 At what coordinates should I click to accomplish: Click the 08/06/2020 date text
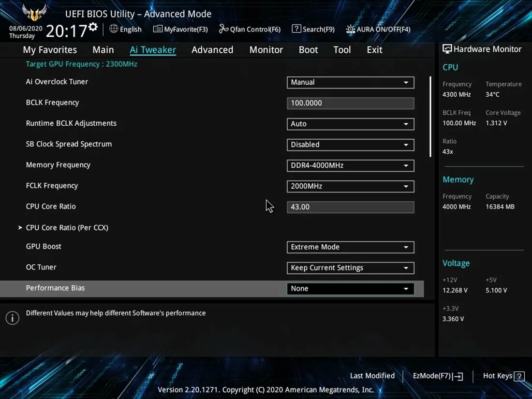click(26, 29)
